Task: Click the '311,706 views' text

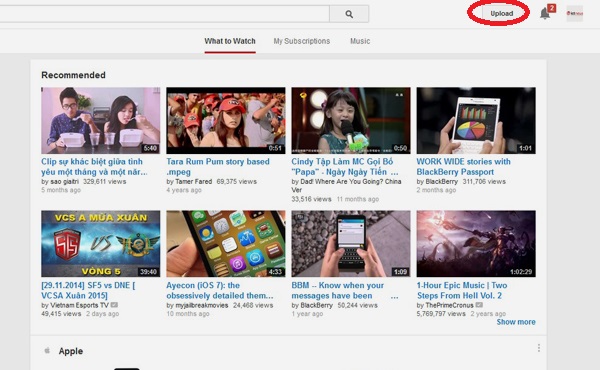Action: 484,182
